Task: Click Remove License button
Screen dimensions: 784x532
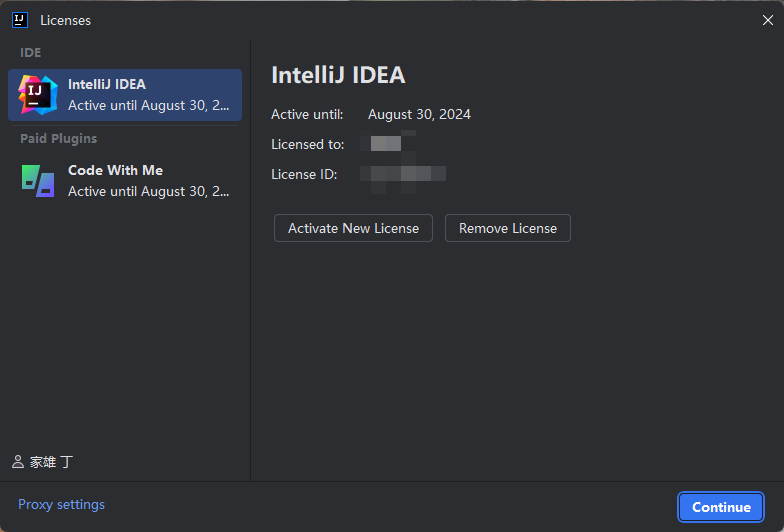Action: pyautogui.click(x=508, y=228)
